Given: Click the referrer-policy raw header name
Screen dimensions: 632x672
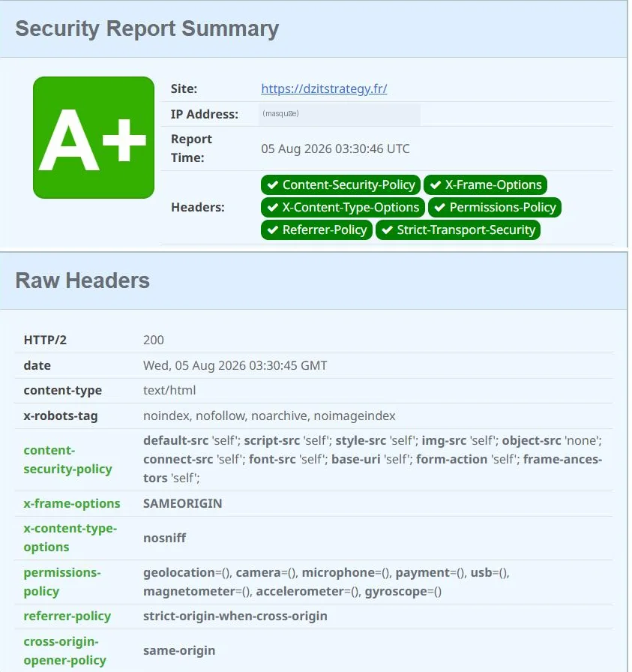Looking at the screenshot, I should coord(67,616).
